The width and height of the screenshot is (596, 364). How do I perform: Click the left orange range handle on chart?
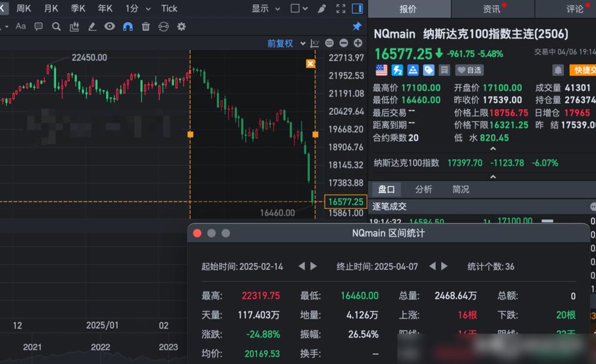(x=191, y=134)
